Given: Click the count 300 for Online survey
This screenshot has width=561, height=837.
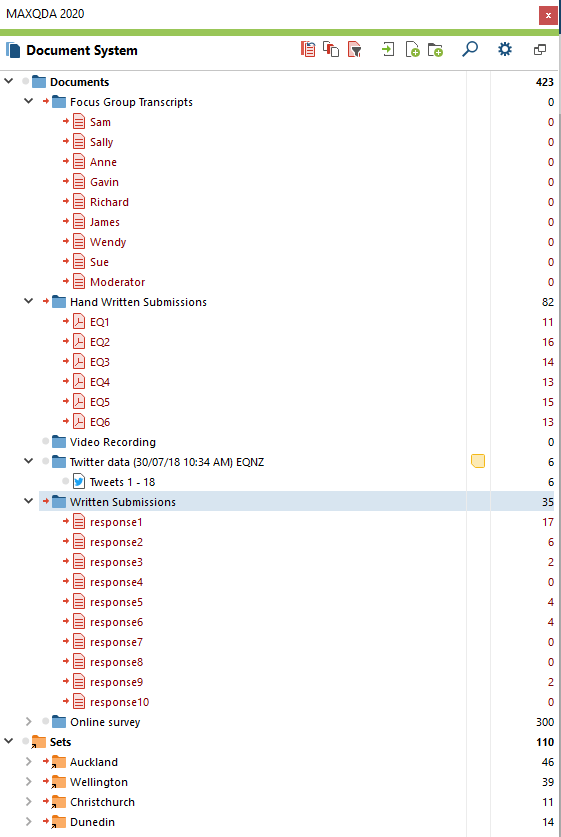Looking at the screenshot, I should pyautogui.click(x=544, y=722).
